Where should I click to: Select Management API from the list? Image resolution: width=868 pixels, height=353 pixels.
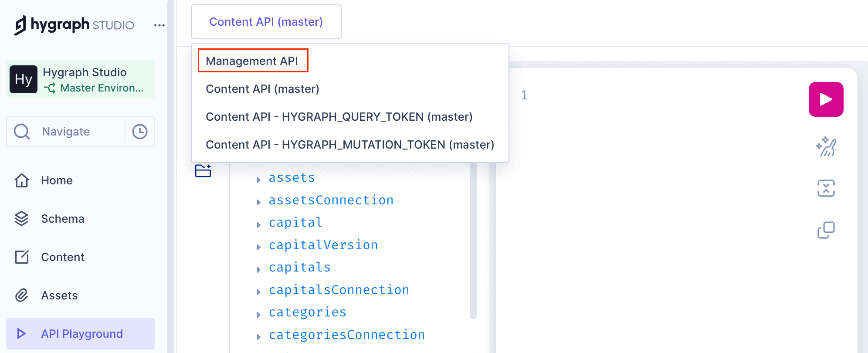[252, 61]
